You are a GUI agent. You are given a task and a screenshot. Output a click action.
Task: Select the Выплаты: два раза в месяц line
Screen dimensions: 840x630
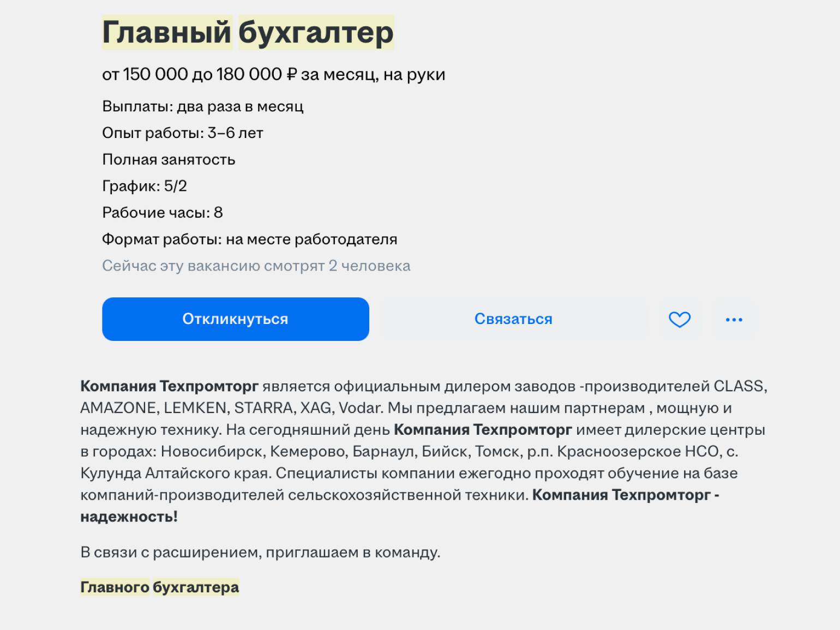tap(202, 106)
